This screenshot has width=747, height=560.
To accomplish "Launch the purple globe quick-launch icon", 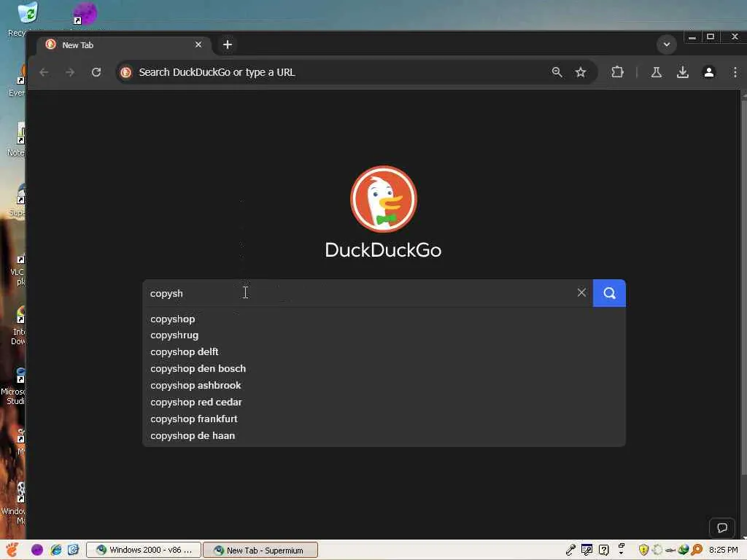I will point(37,550).
